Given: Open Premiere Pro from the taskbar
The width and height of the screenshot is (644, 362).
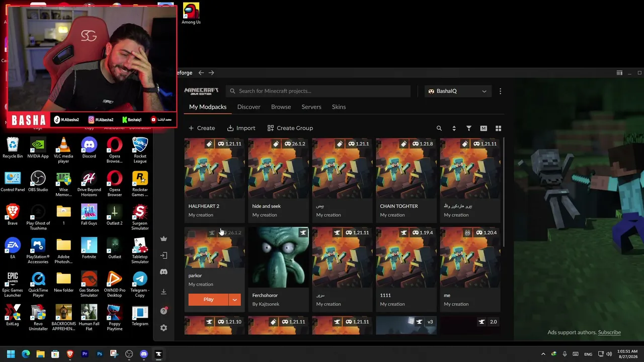Looking at the screenshot, I should point(85,354).
